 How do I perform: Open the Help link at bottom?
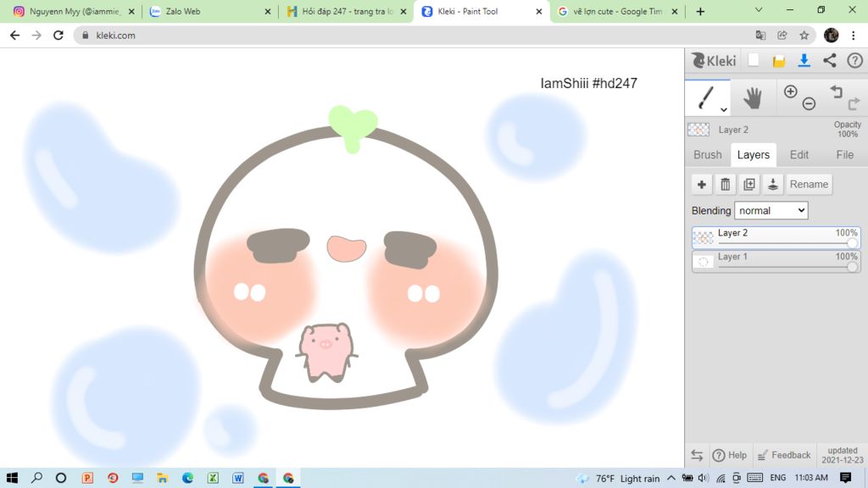coord(730,455)
